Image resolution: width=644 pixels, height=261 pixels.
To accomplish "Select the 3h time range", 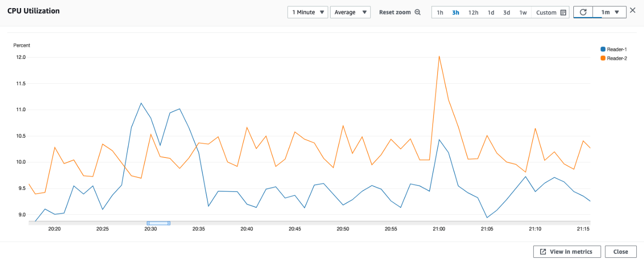I will click(456, 13).
